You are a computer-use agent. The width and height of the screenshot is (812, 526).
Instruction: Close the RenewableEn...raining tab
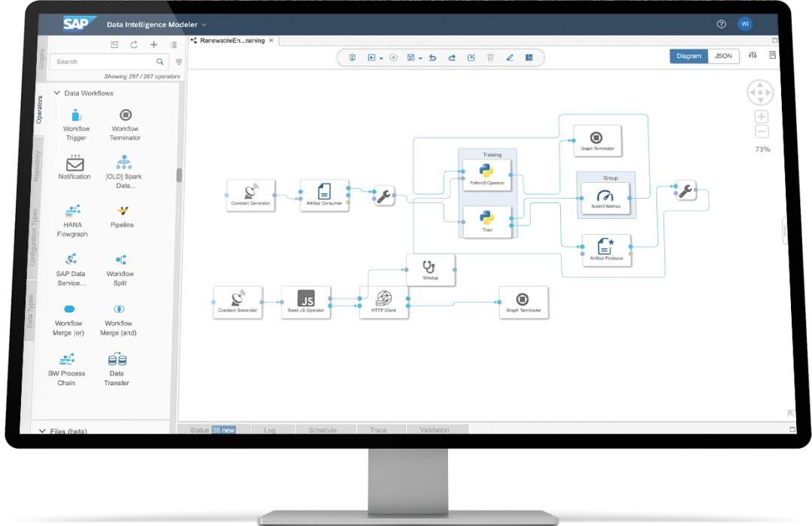pyautogui.click(x=271, y=41)
